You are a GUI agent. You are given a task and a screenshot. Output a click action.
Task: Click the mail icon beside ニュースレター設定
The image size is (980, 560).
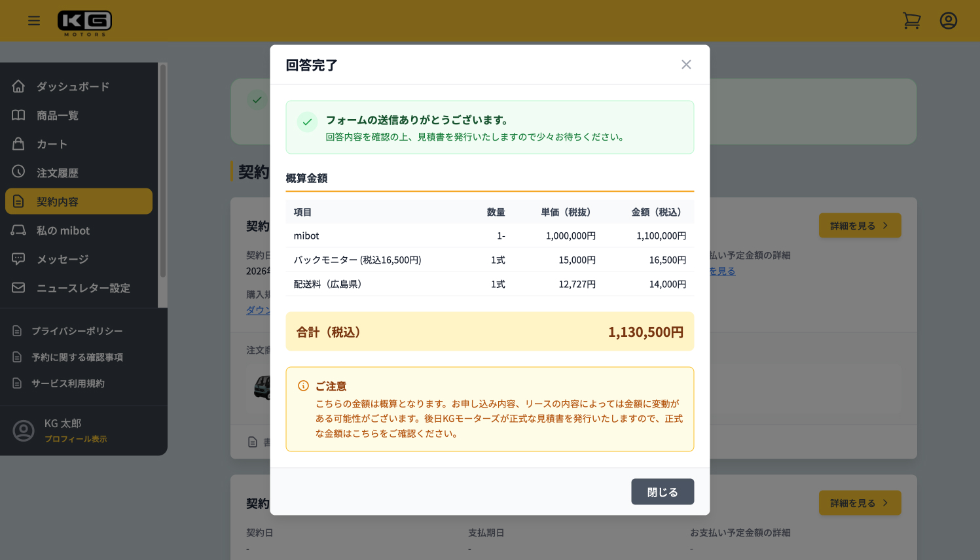point(18,288)
